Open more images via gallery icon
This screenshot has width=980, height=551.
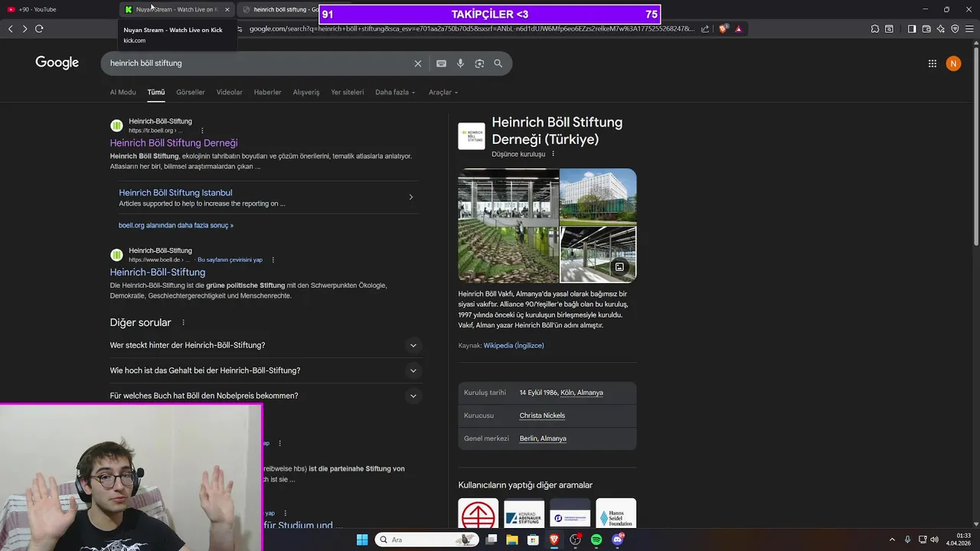click(x=619, y=267)
